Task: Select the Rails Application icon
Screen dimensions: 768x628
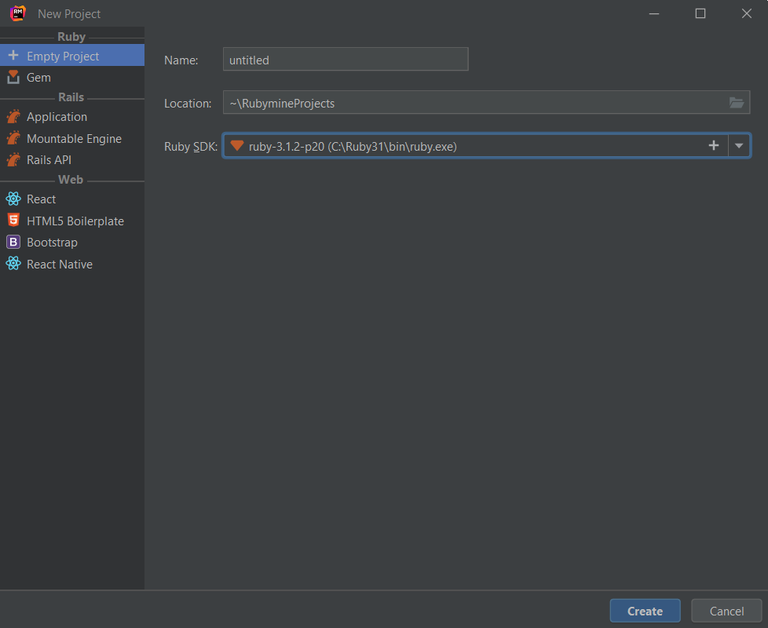Action: (x=13, y=117)
